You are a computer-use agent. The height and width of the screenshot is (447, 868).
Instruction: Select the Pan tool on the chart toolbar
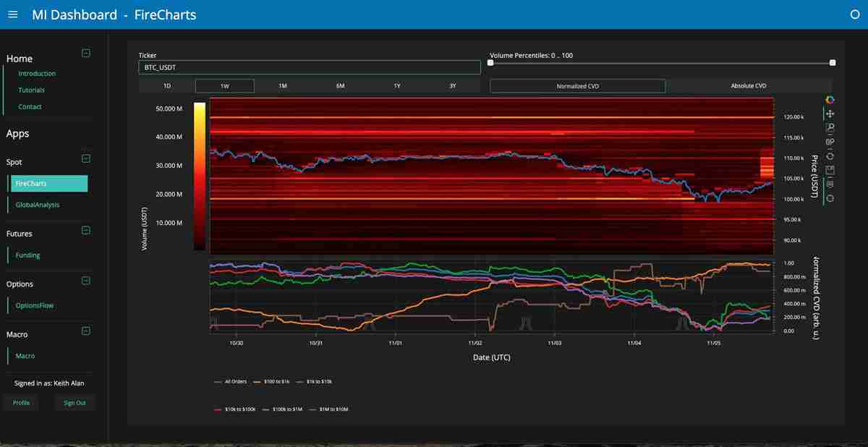coord(830,114)
